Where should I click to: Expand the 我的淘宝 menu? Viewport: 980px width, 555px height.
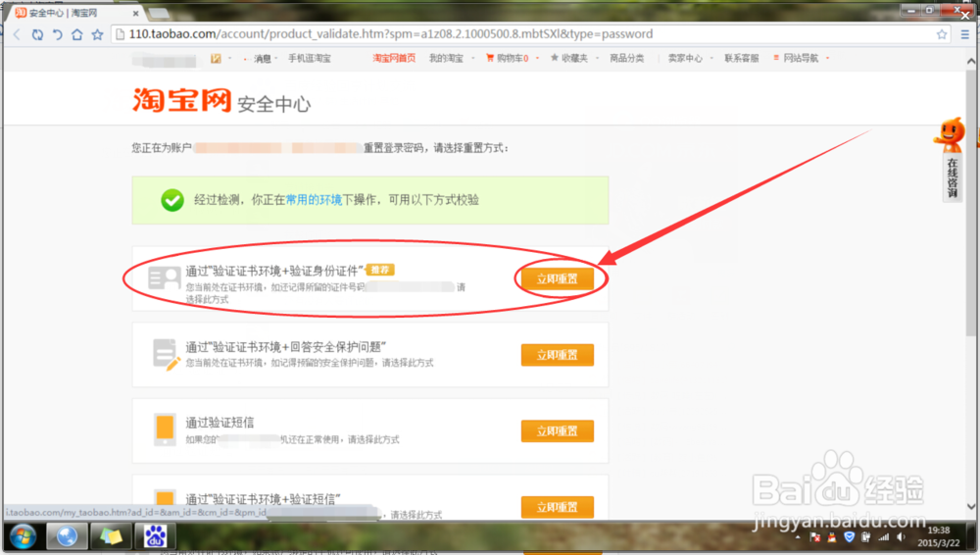(x=451, y=58)
